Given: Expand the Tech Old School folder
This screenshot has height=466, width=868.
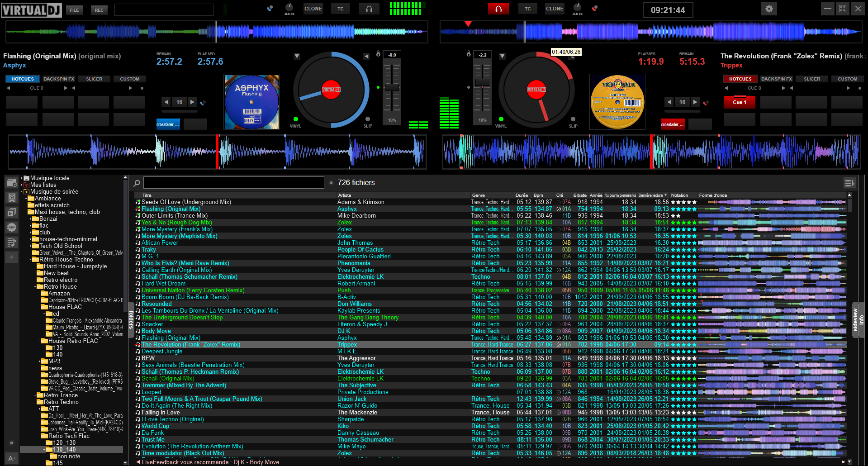Looking at the screenshot, I should (x=30, y=246).
